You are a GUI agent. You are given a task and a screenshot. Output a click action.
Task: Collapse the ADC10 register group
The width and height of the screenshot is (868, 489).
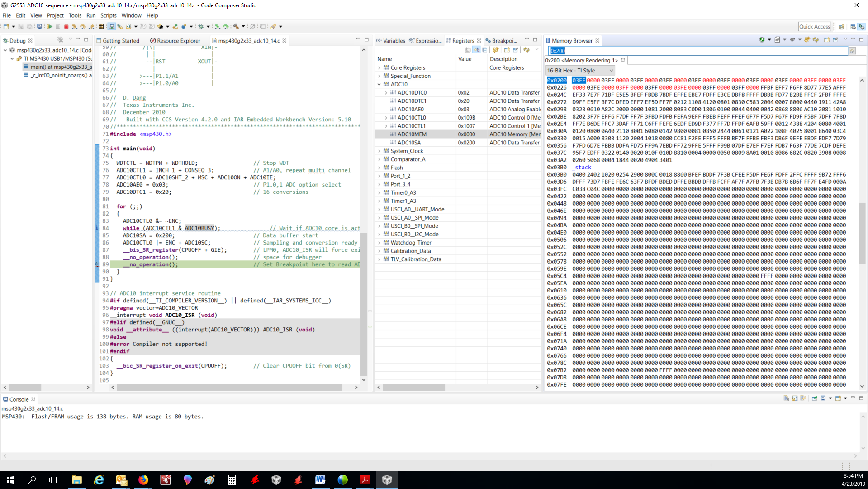[379, 84]
